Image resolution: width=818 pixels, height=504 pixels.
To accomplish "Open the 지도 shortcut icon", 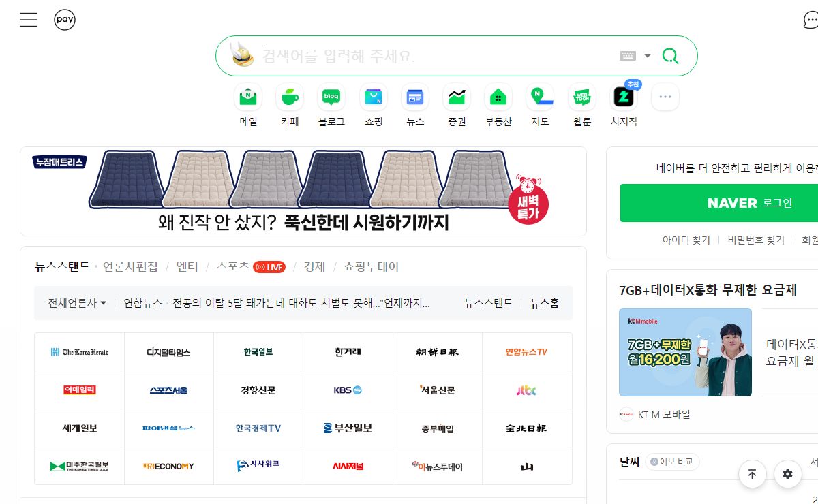I will click(x=540, y=97).
